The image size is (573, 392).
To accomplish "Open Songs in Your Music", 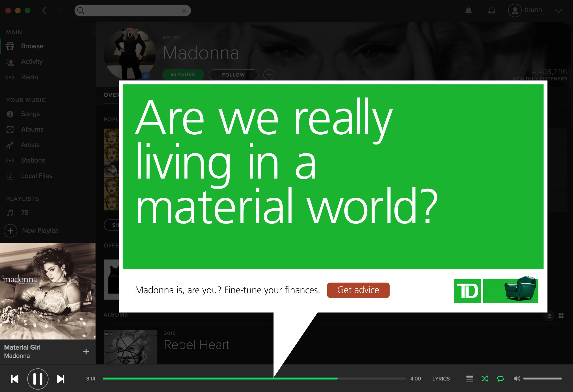I will click(30, 114).
